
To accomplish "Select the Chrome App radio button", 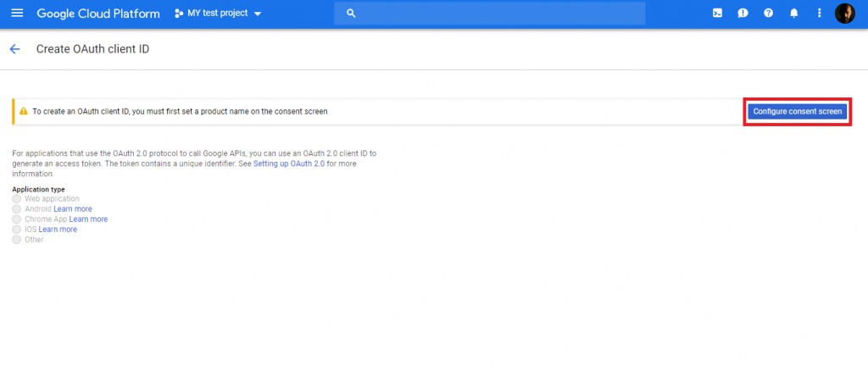I will coord(17,219).
